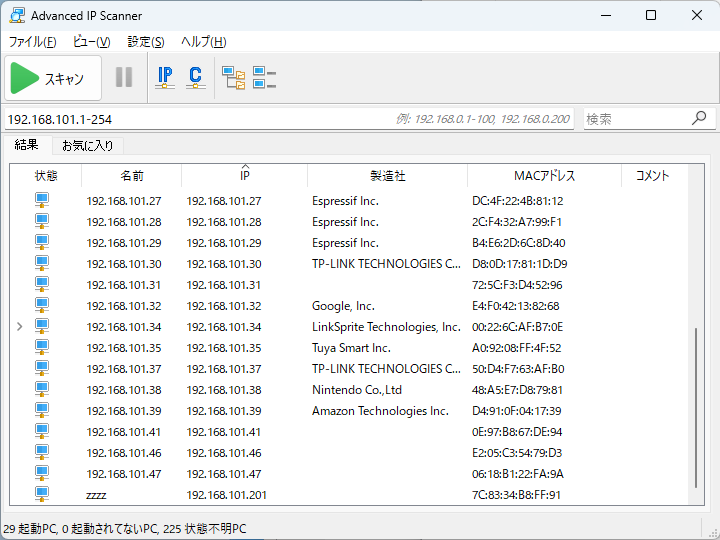Start the network scan with スキャン button

(53, 78)
